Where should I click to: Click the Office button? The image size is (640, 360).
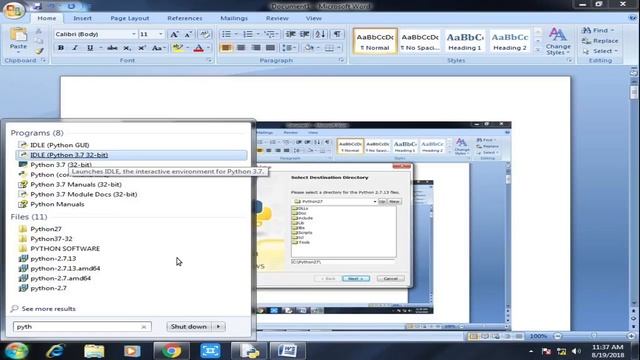pos(13,10)
